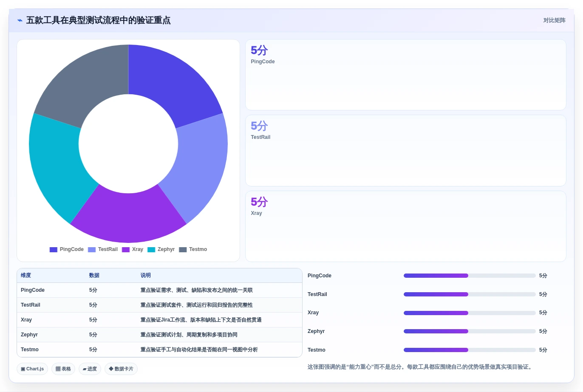
Task: Click the Testmo progress bar
Action: (x=470, y=350)
